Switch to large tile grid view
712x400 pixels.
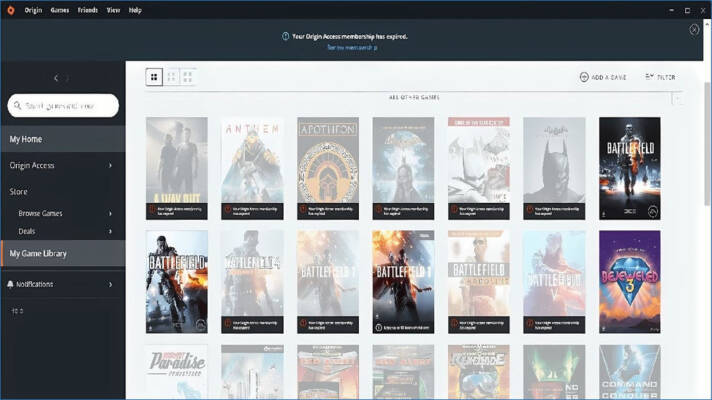click(154, 77)
